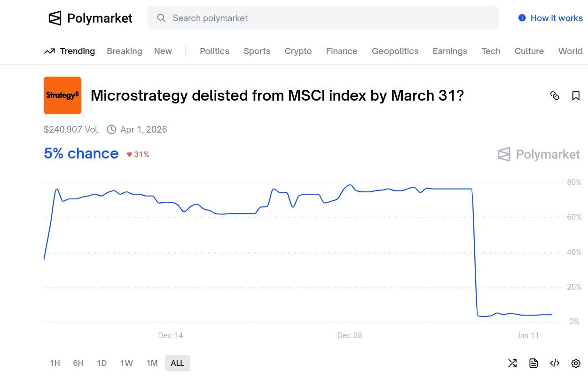Screen dimensions: 588x387
Task: Open the embed code icon
Action: click(555, 363)
